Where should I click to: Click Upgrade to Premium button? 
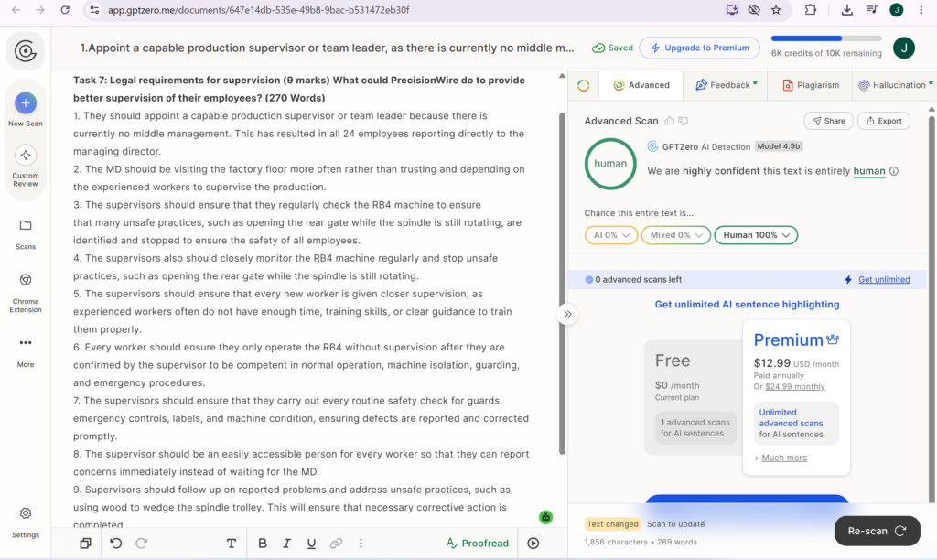coord(699,48)
